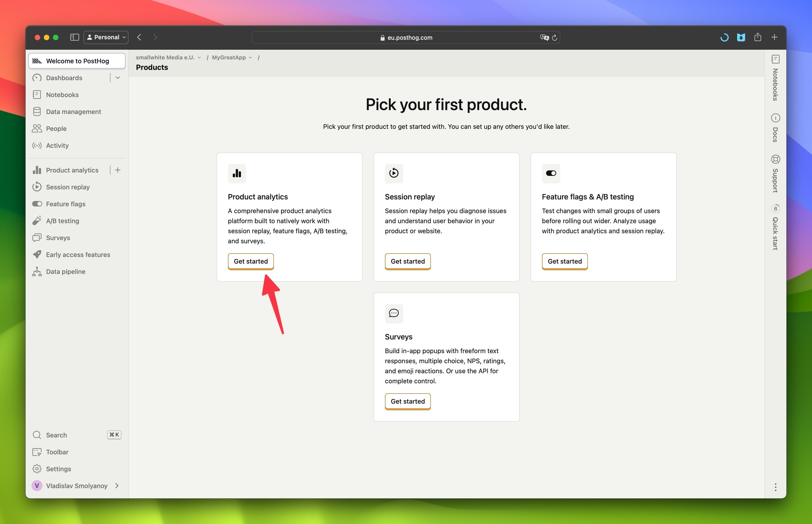Screen dimensions: 812x524
Task: Open the Quick start side panel
Action: (x=775, y=227)
